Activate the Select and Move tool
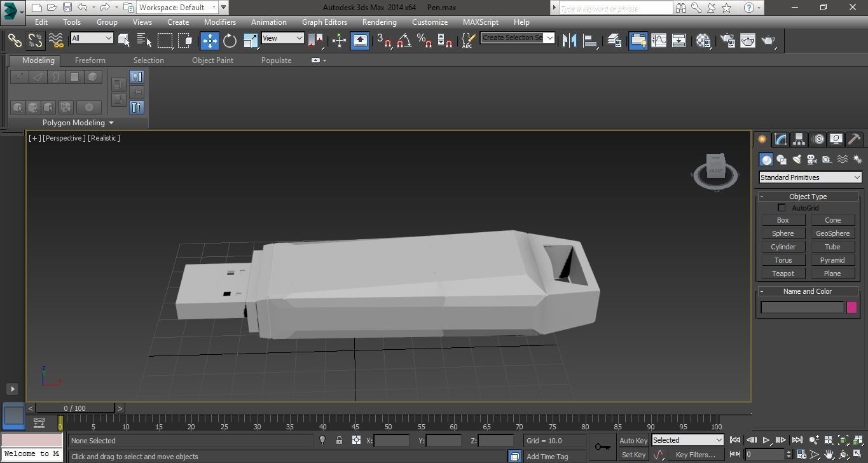 tap(210, 40)
